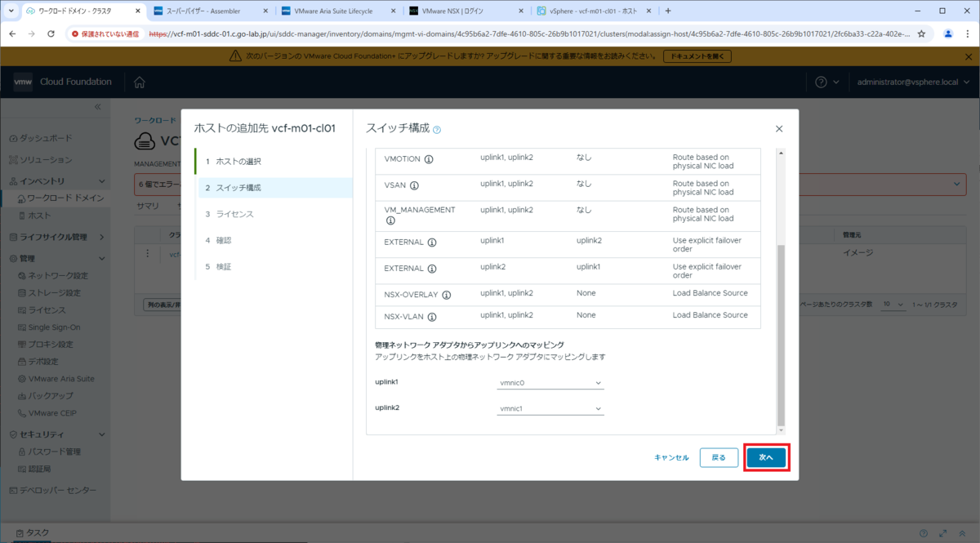Click the VSAN info icon
The width and height of the screenshot is (980, 543).
click(414, 185)
